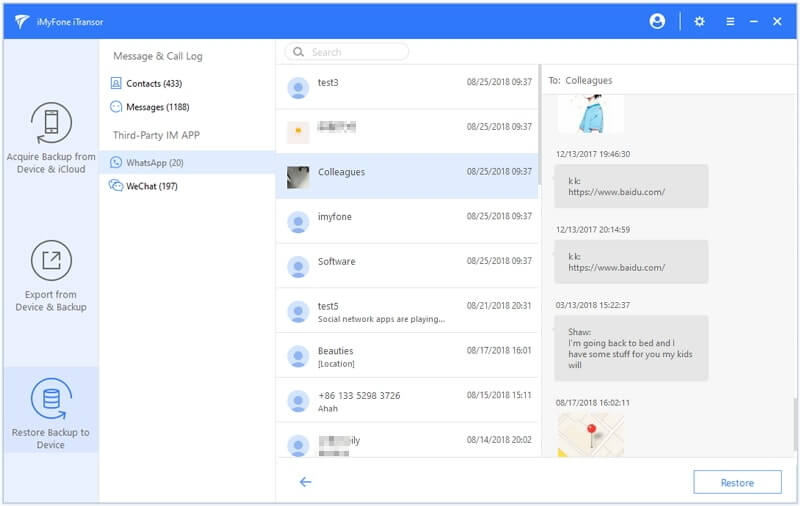Click the 03/13/2018 15:22:37 timestamp
Image resolution: width=800 pixels, height=506 pixels.
pos(592,305)
